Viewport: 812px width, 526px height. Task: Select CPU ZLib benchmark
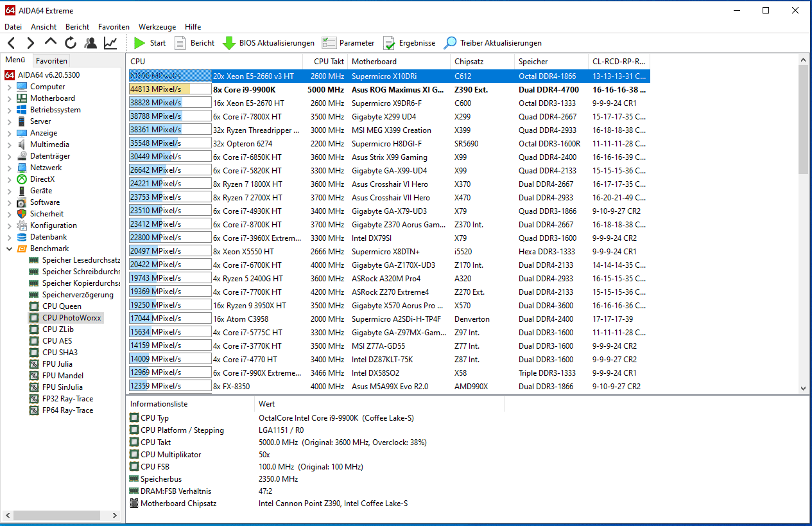pos(51,329)
